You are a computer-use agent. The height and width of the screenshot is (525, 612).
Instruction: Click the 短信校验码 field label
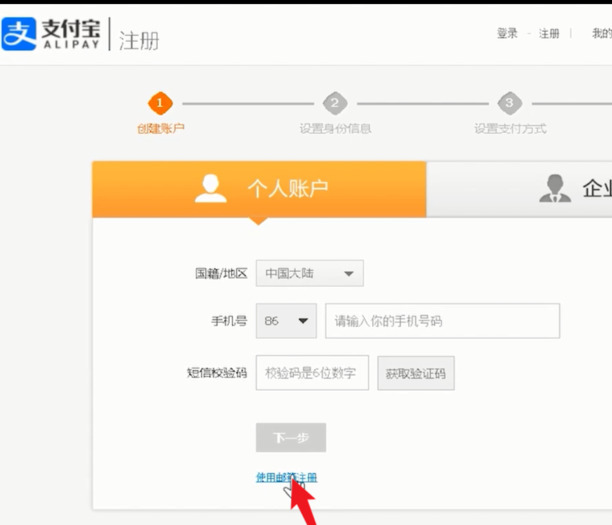[x=217, y=373]
